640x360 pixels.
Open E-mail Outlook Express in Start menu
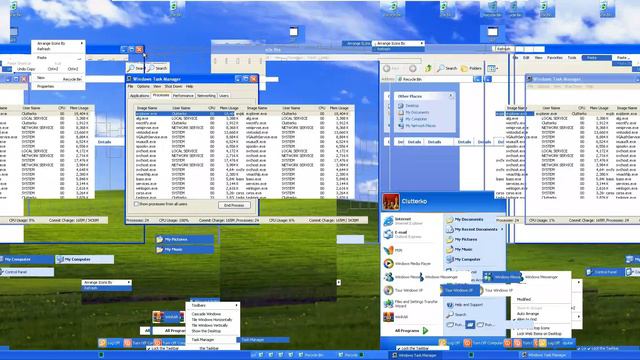(402, 234)
